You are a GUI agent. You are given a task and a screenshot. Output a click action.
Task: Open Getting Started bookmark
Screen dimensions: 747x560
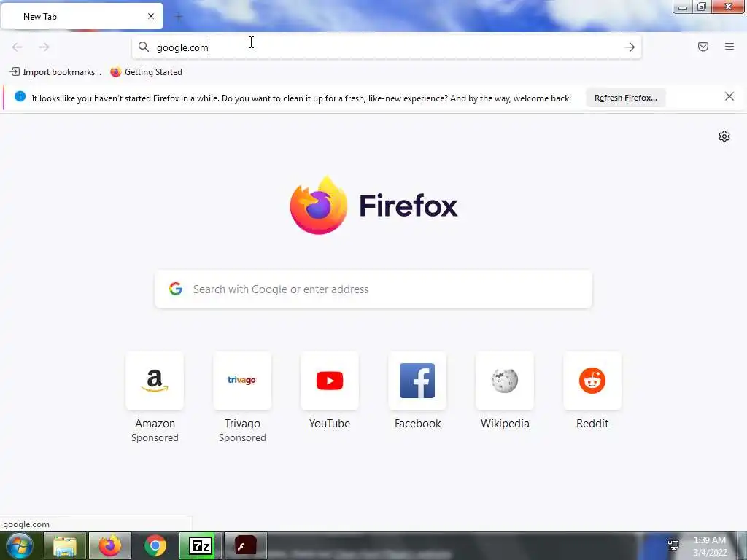pyautogui.click(x=146, y=72)
